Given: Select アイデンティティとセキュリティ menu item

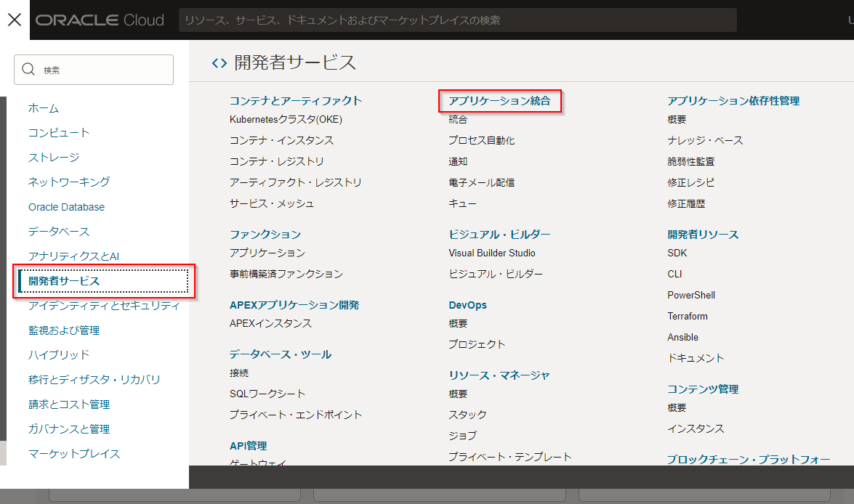Looking at the screenshot, I should tap(104, 306).
